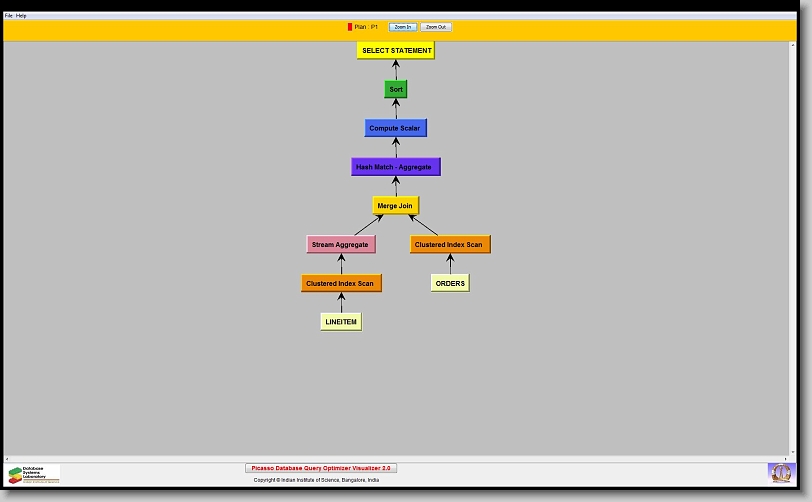Click the Compute Scalar node
Image resolution: width=812 pixels, height=502 pixels.
coord(395,128)
